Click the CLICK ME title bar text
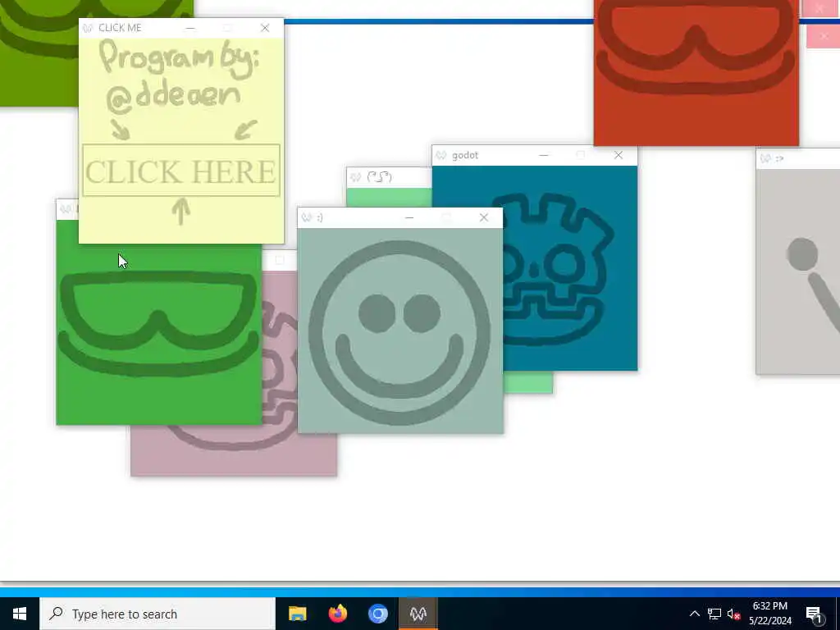The width and height of the screenshot is (840, 630). pos(120,28)
